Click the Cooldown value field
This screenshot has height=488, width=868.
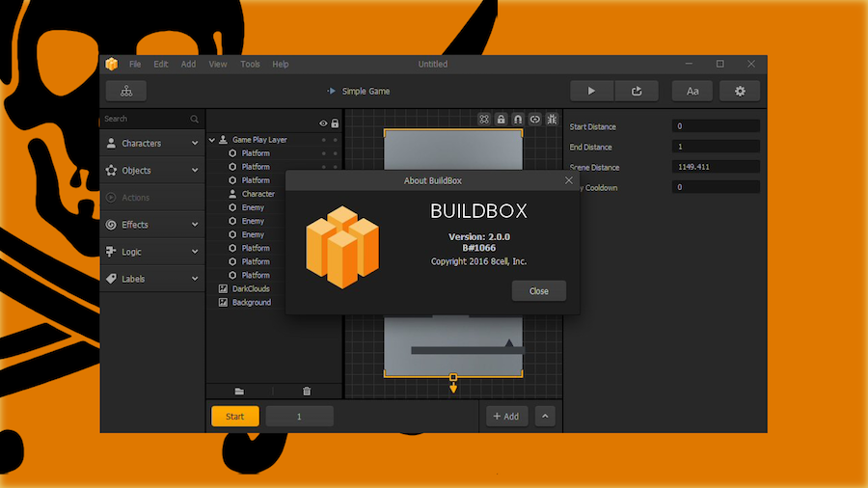[x=716, y=187]
